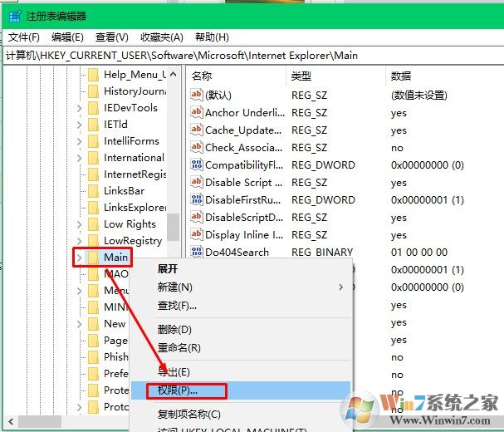504x432 pixels.
Task: Select the LowRegistry folder icon
Action: point(93,241)
